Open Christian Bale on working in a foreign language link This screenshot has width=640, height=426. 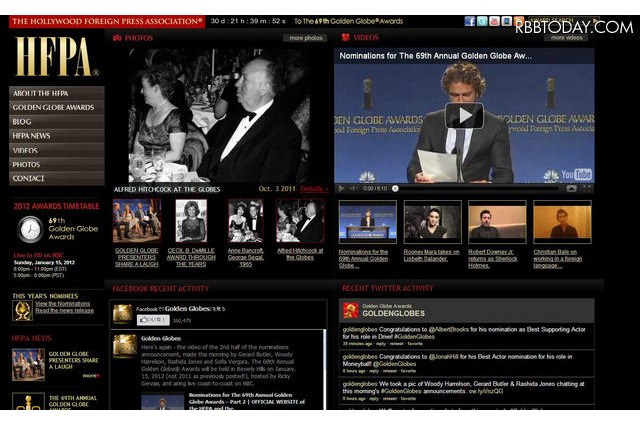coord(558,259)
